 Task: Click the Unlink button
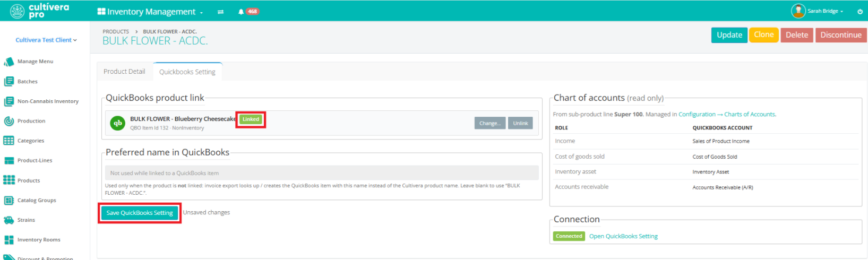coord(520,123)
